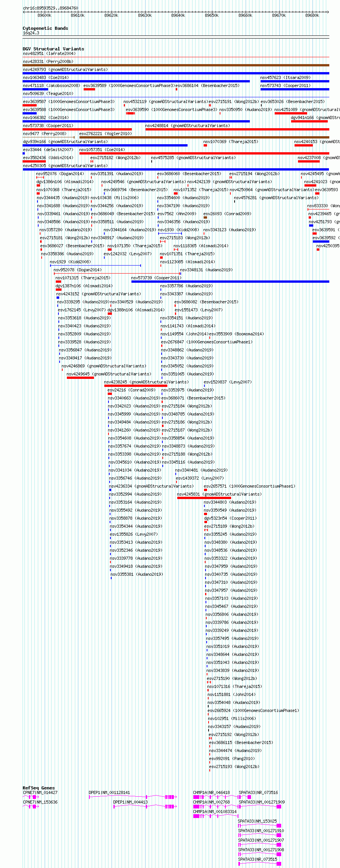Open variant esv992091 (Pang2010)
The height and width of the screenshot is (868, 340).
pyautogui.click(x=232, y=758)
